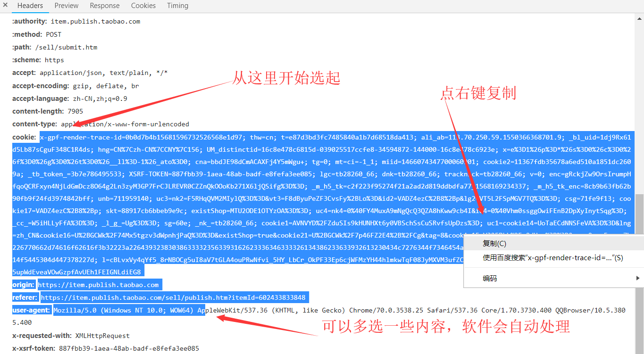Switch to the Headers tab
644x354 pixels.
point(30,6)
